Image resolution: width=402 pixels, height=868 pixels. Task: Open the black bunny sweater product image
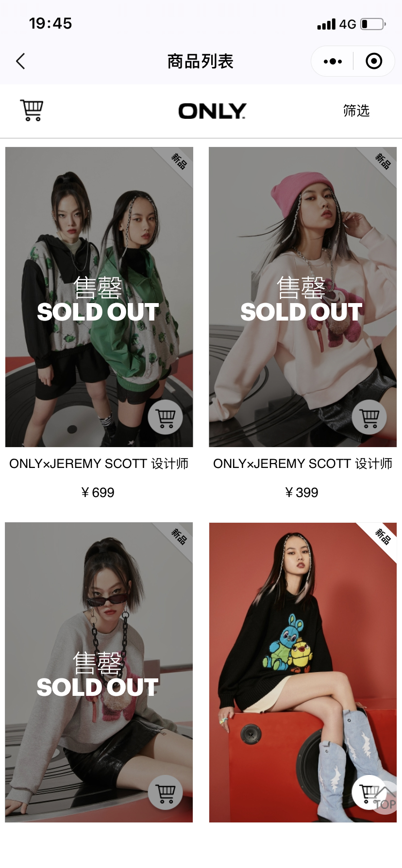click(x=302, y=672)
